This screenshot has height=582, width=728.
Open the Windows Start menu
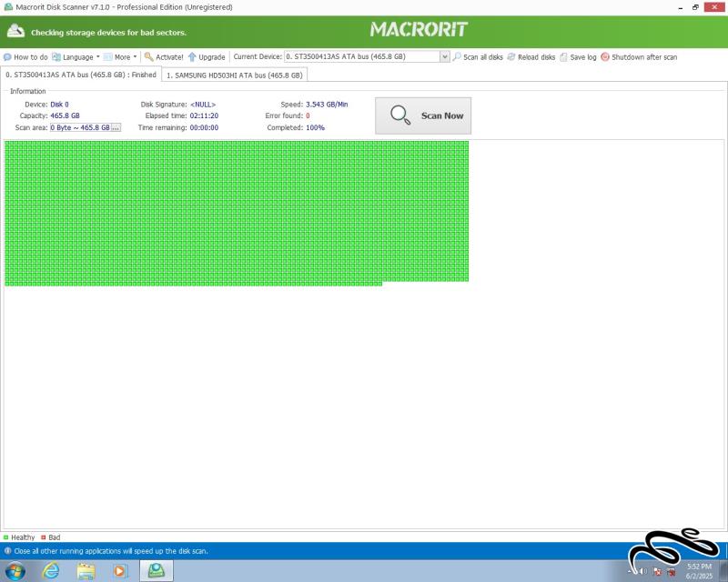[x=15, y=570]
